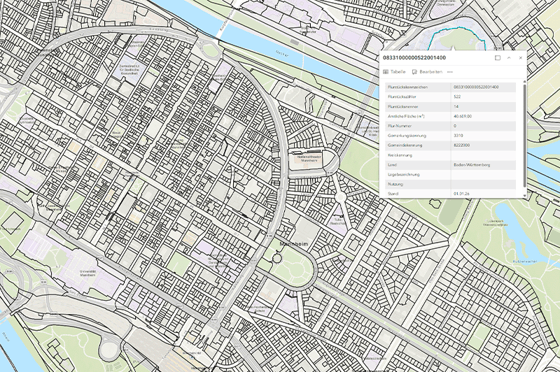Select the value 522 in the popup table
560x372 pixels.
(457, 97)
